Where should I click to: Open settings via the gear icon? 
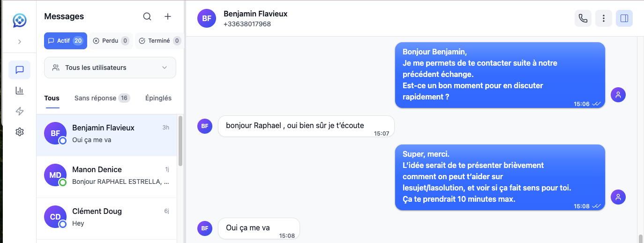19,132
